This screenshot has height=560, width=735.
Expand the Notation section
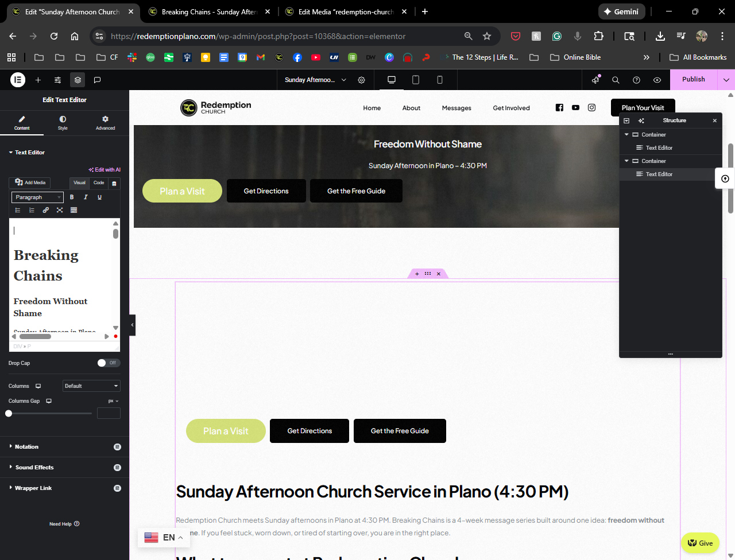[26, 446]
